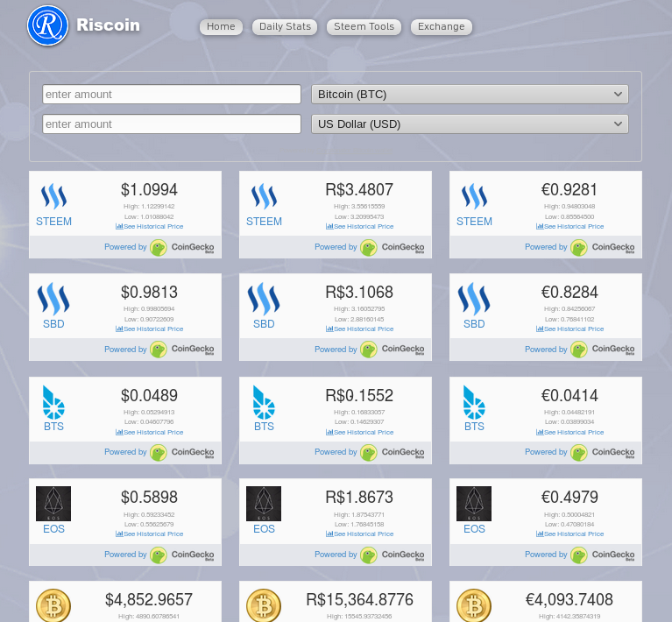Click the €0.8284 SBD price value
This screenshot has width=672, height=622.
[569, 292]
